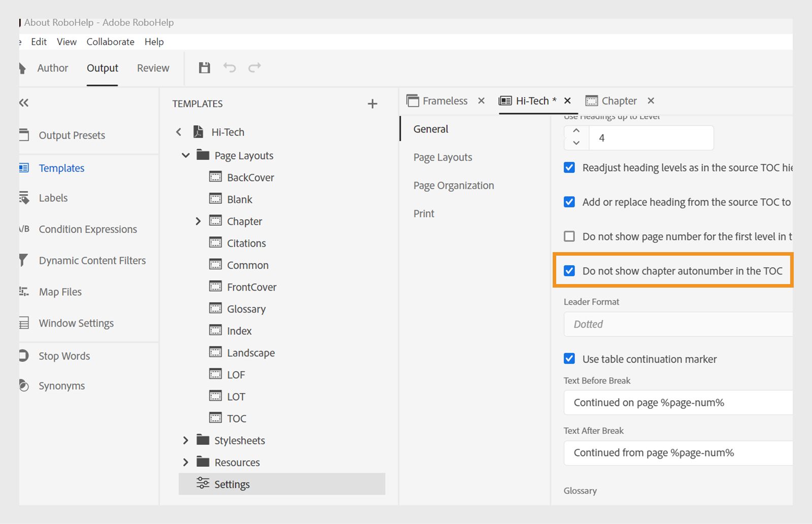Open Output Presets in sidebar
The height and width of the screenshot is (524, 812).
pyautogui.click(x=72, y=135)
